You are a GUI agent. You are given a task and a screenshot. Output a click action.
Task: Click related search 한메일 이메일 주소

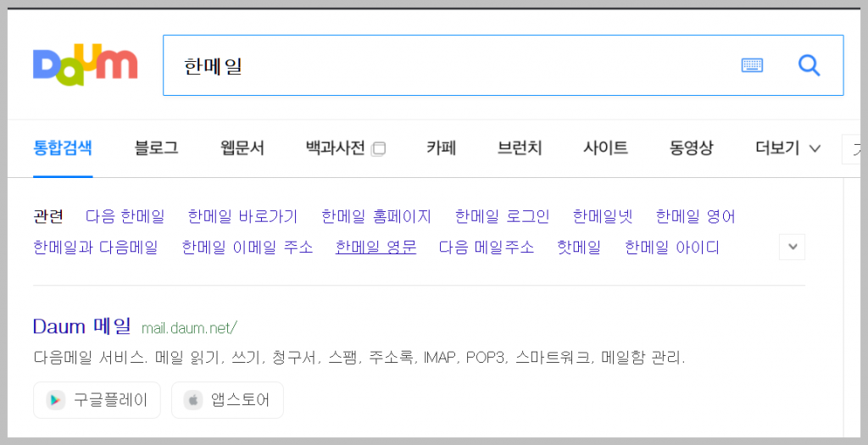247,247
